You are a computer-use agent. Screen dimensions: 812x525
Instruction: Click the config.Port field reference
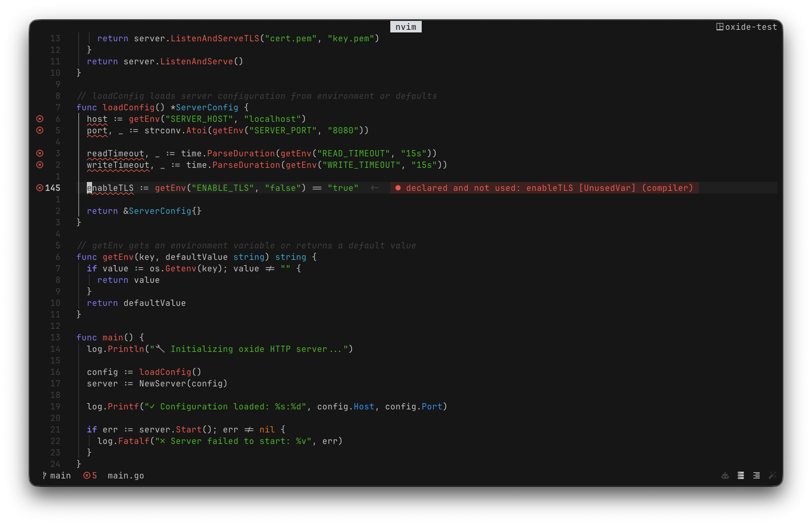click(414, 406)
